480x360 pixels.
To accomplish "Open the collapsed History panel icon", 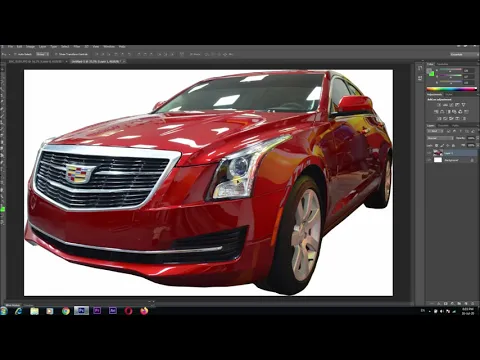I will [420, 68].
